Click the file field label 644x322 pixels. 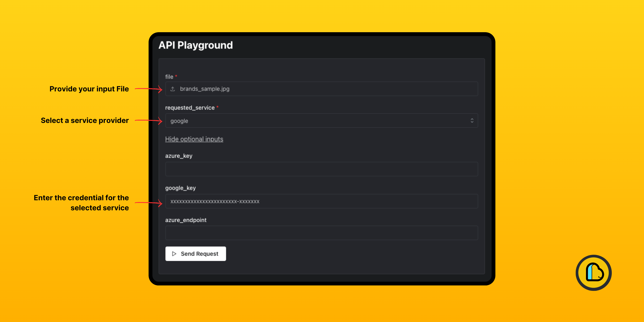point(169,77)
